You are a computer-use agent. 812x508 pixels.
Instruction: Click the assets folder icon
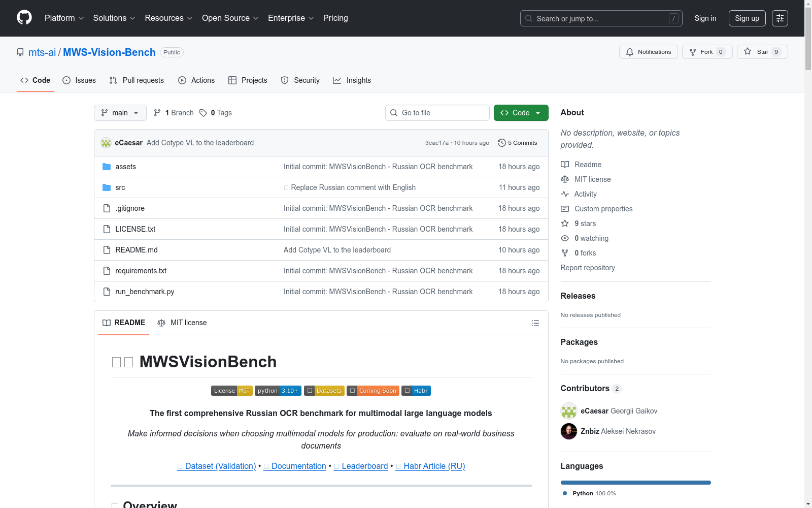107,167
